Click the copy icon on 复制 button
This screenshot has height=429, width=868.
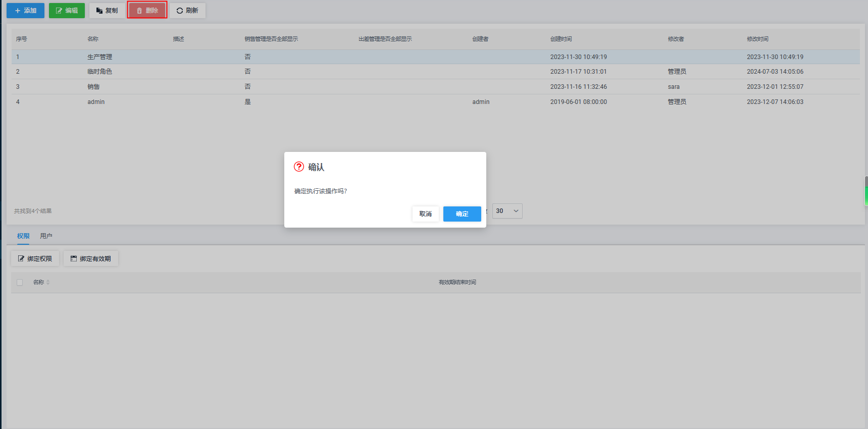tap(99, 11)
